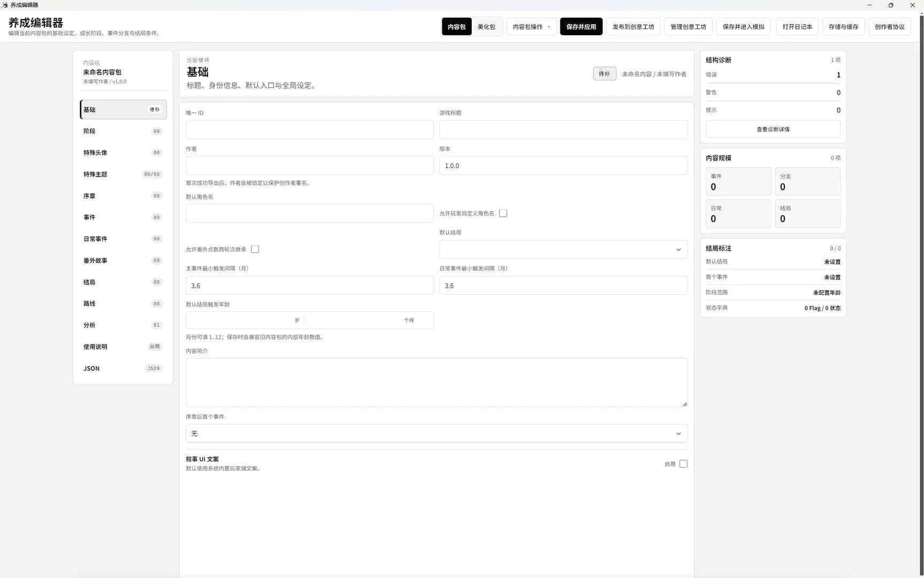
Task: Enable 允许玩家自定义角色名 checkbox
Action: 503,213
